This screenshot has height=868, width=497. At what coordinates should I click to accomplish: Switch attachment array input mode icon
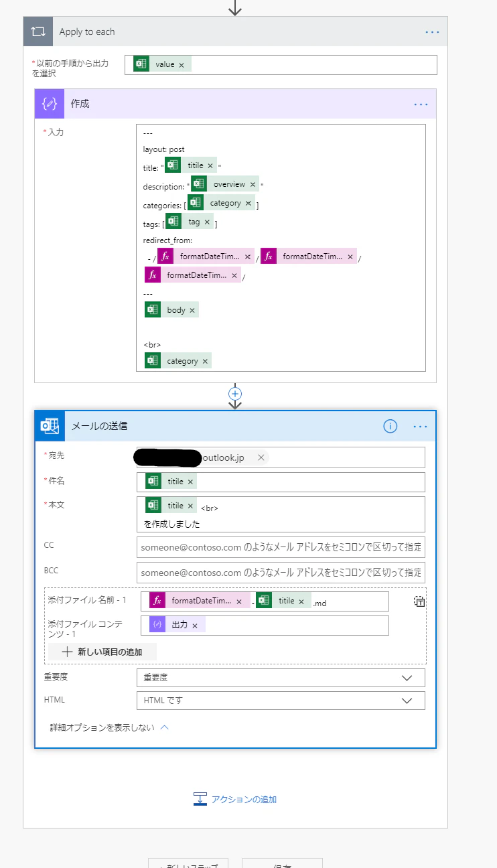419,601
